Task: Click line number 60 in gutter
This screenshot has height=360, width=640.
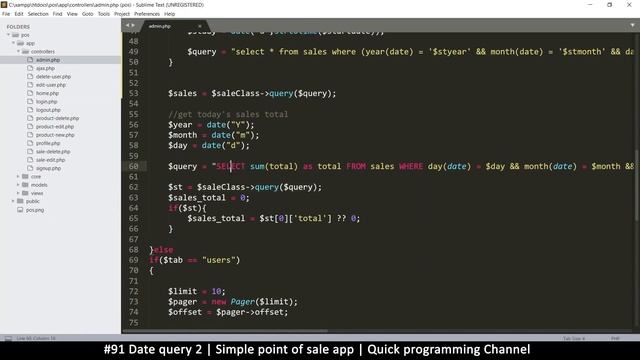Action: (x=133, y=167)
